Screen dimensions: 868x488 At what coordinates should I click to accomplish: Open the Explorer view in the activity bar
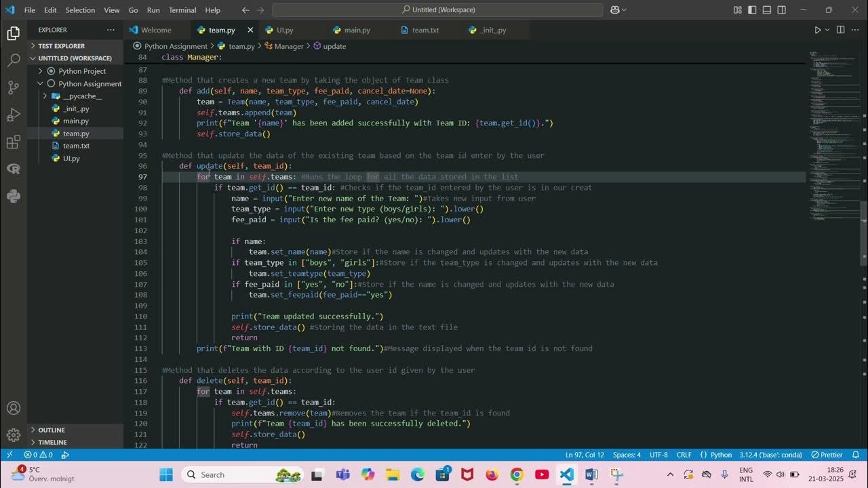coord(13,33)
